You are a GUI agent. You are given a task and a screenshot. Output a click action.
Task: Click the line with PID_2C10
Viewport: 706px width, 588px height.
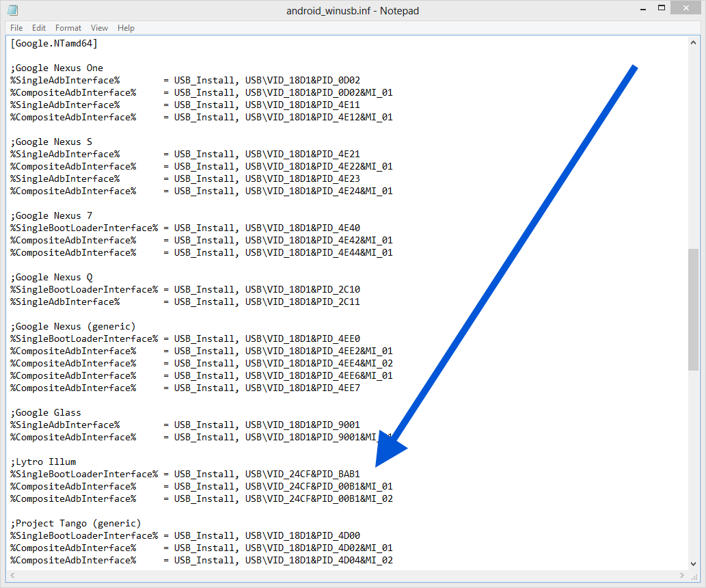pos(185,289)
